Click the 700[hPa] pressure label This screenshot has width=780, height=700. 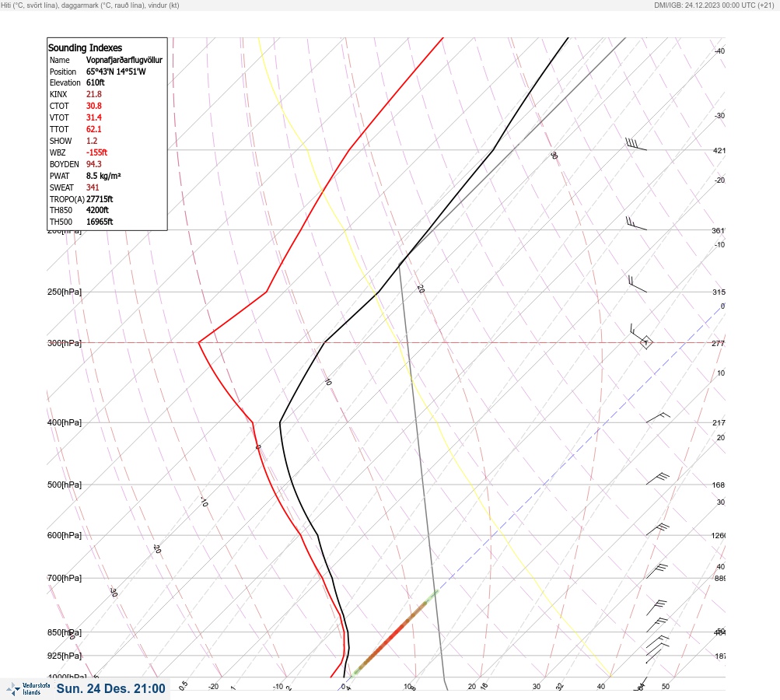[65, 578]
